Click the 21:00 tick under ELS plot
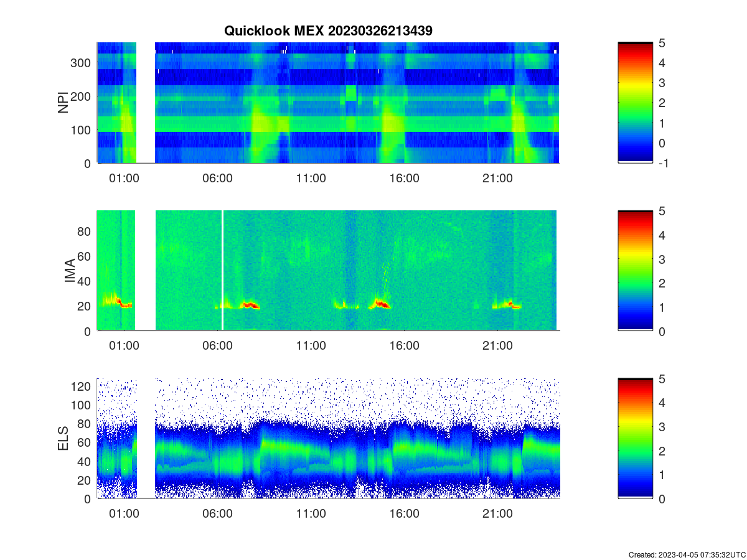747x560 pixels. pos(498,514)
